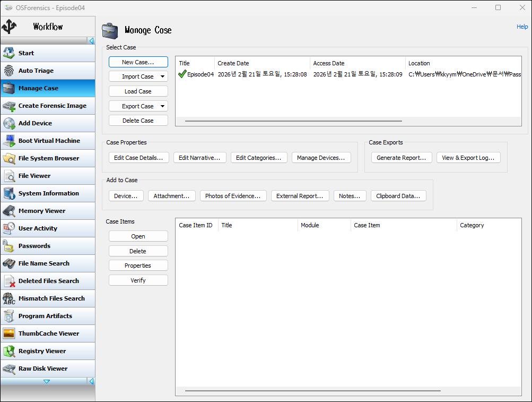This screenshot has width=532, height=402.
Task: Open the Export Case dropdown arrow
Action: pos(162,106)
